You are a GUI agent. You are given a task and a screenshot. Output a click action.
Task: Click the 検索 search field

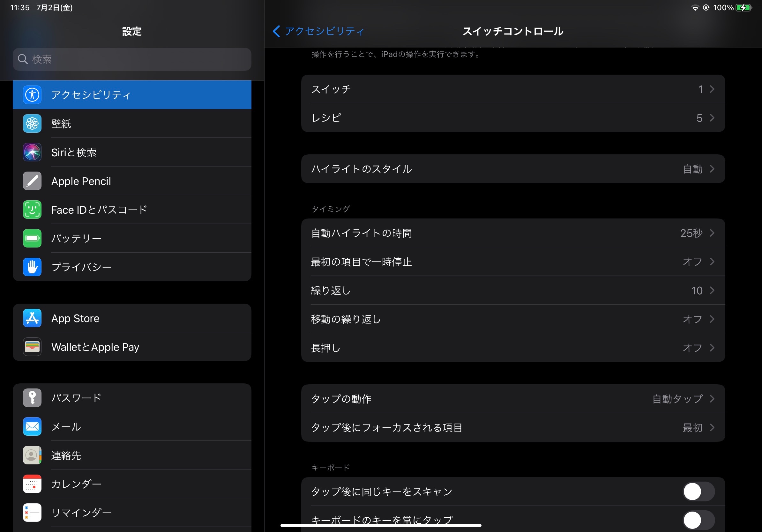click(132, 59)
